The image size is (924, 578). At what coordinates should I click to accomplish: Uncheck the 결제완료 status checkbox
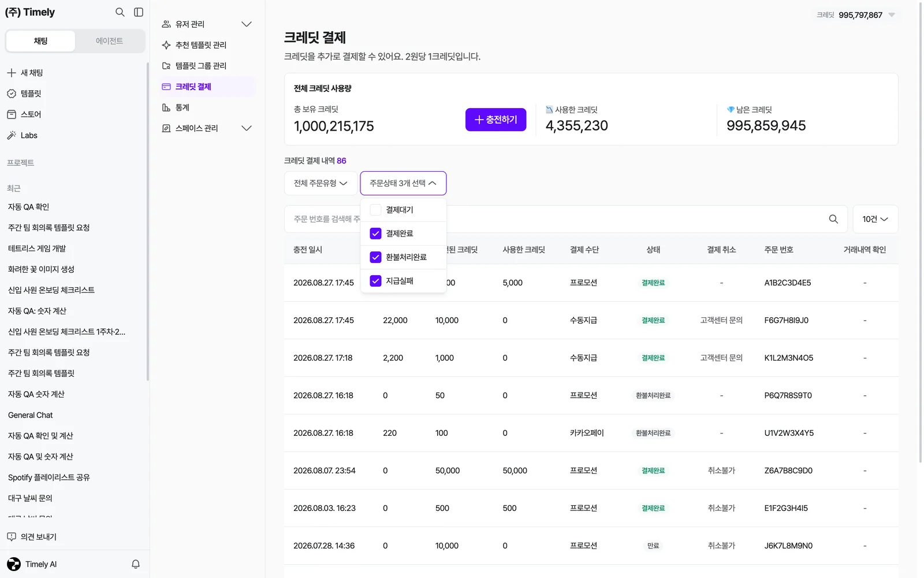(375, 234)
